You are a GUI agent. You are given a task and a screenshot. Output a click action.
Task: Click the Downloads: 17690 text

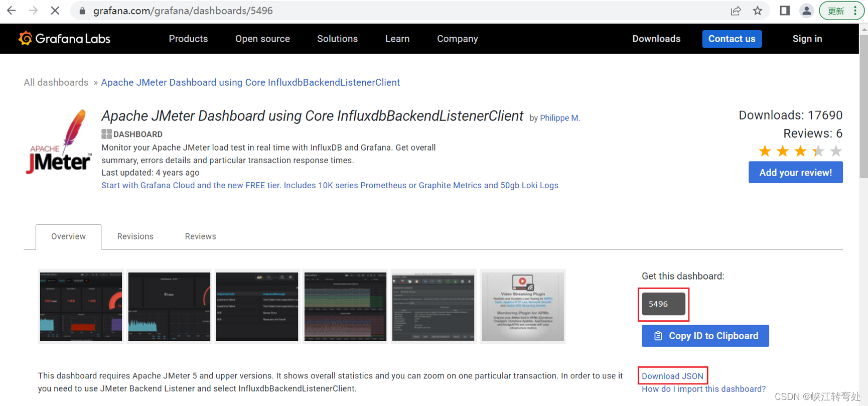790,115
